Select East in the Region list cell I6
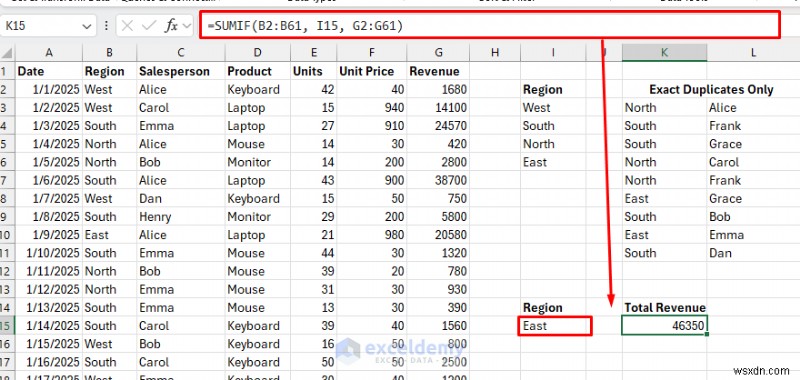 [x=553, y=162]
